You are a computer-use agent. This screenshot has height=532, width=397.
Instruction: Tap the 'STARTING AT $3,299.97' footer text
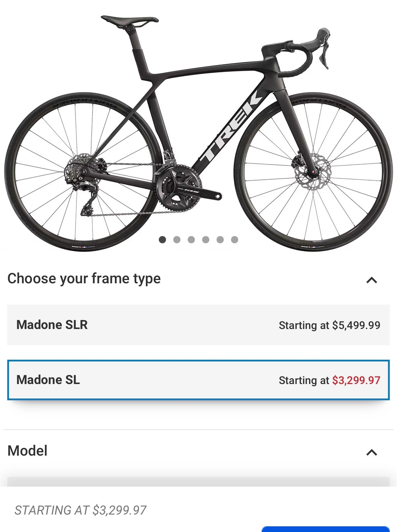click(80, 510)
